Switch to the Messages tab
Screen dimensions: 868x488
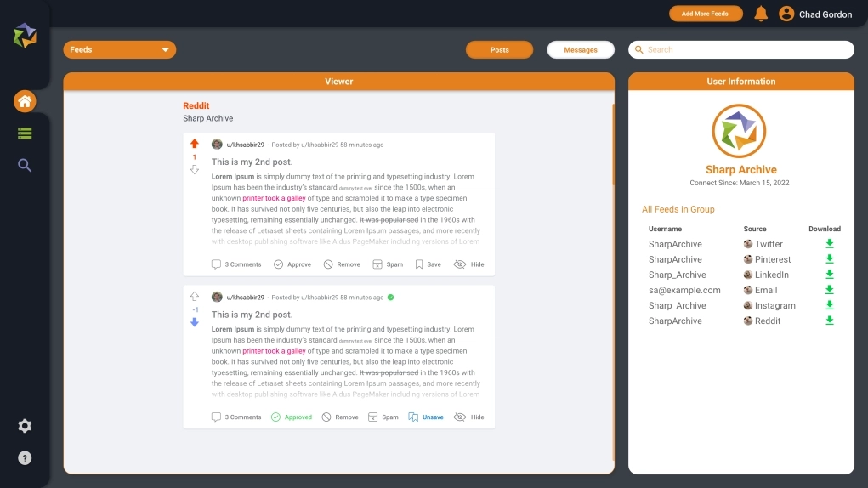581,50
